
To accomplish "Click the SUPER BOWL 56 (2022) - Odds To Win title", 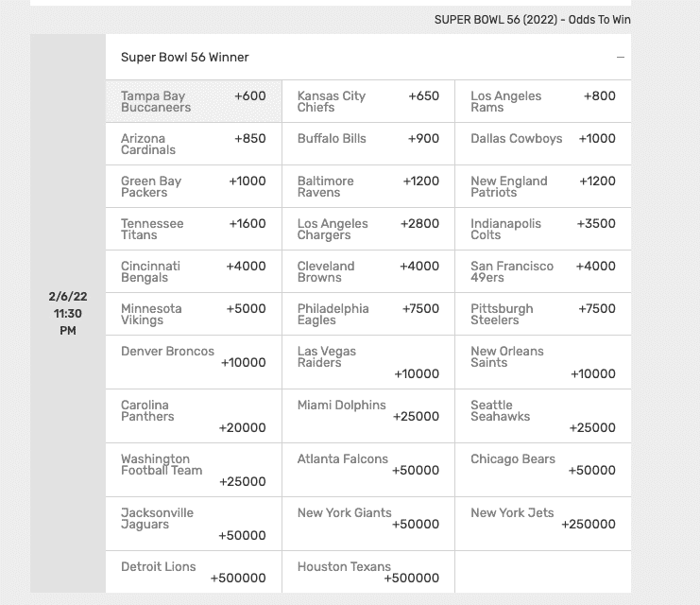I will tap(533, 20).
